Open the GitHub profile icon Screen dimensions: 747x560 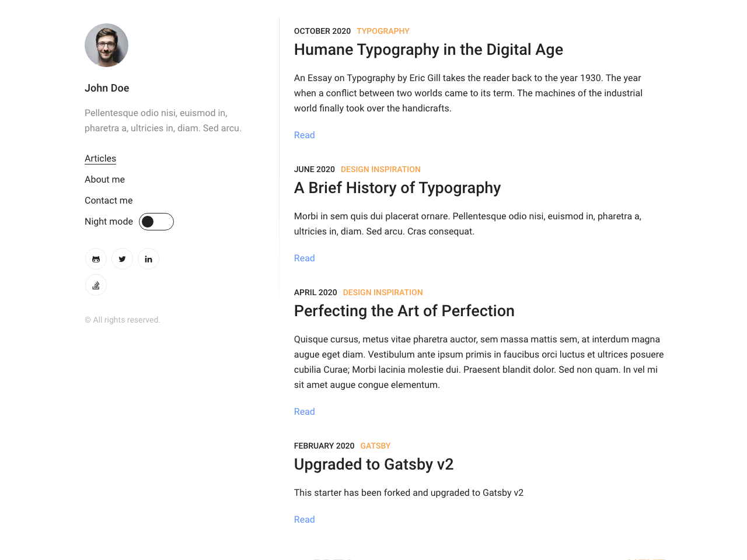(x=96, y=259)
